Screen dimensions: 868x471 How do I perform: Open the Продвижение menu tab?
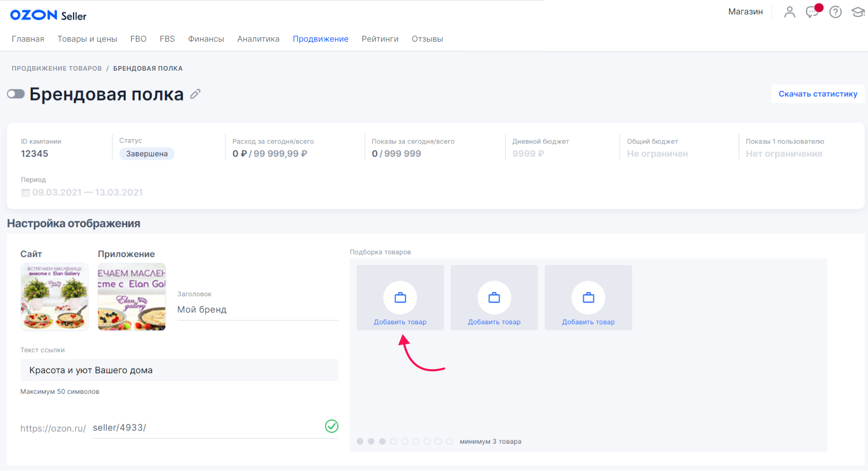click(x=320, y=39)
